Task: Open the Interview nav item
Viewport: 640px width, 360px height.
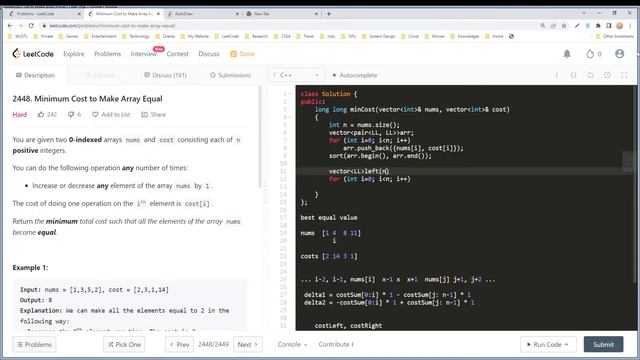Action: [144, 54]
